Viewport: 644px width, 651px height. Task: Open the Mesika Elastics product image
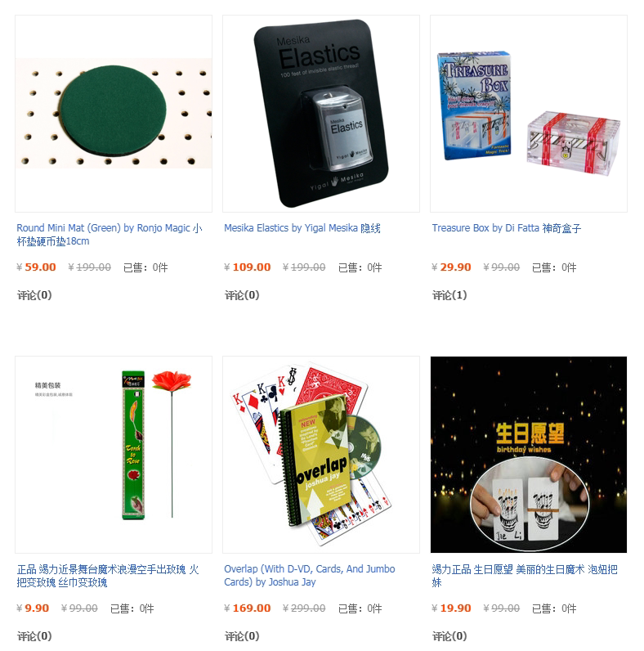click(320, 114)
